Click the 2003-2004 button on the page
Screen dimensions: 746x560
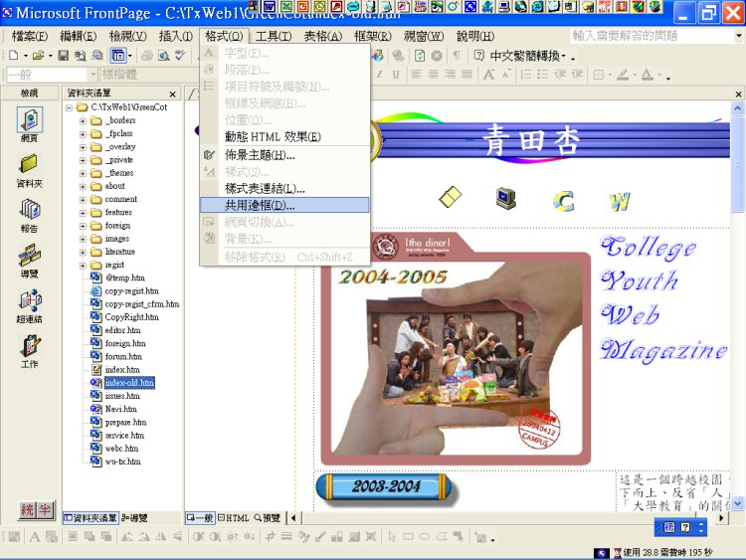[x=386, y=487]
